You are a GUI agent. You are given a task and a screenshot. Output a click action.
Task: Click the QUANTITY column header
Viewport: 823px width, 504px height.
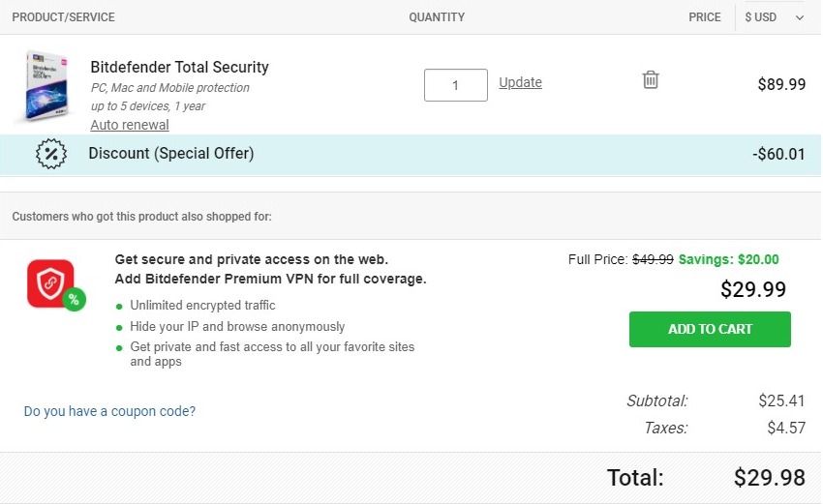coord(437,17)
